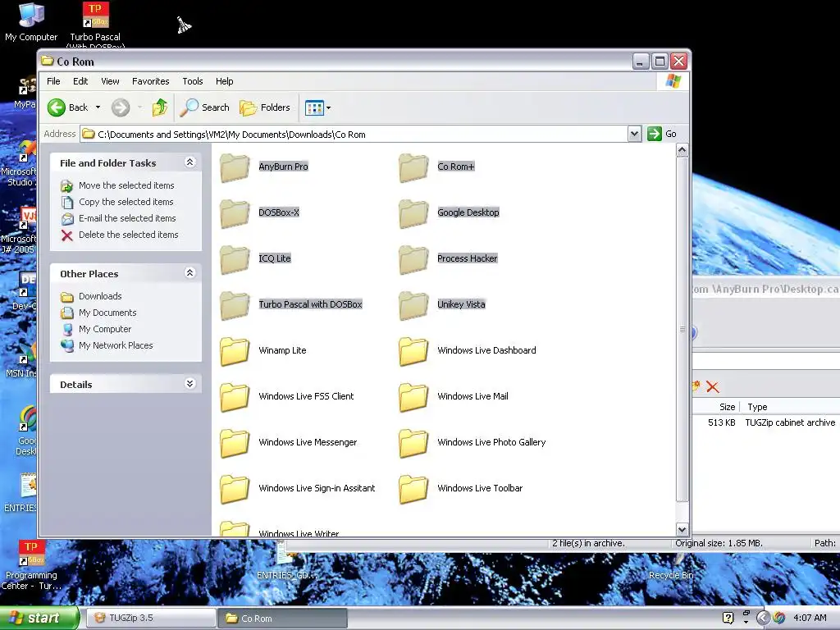This screenshot has width=840, height=630.
Task: Click the Windows start button
Action: tap(39, 618)
